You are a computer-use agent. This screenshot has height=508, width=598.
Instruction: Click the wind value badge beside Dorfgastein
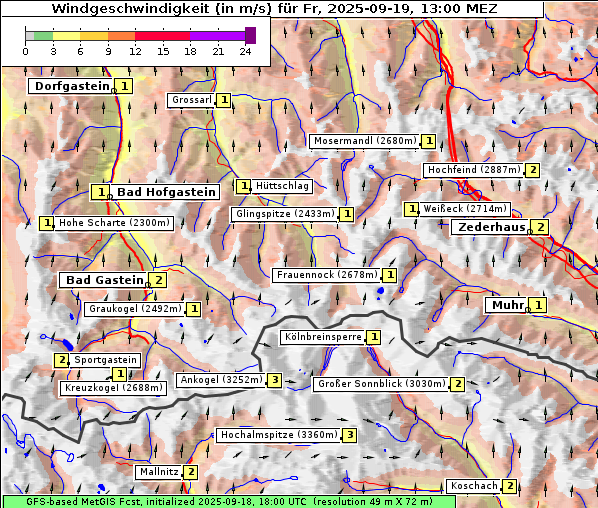(x=124, y=86)
